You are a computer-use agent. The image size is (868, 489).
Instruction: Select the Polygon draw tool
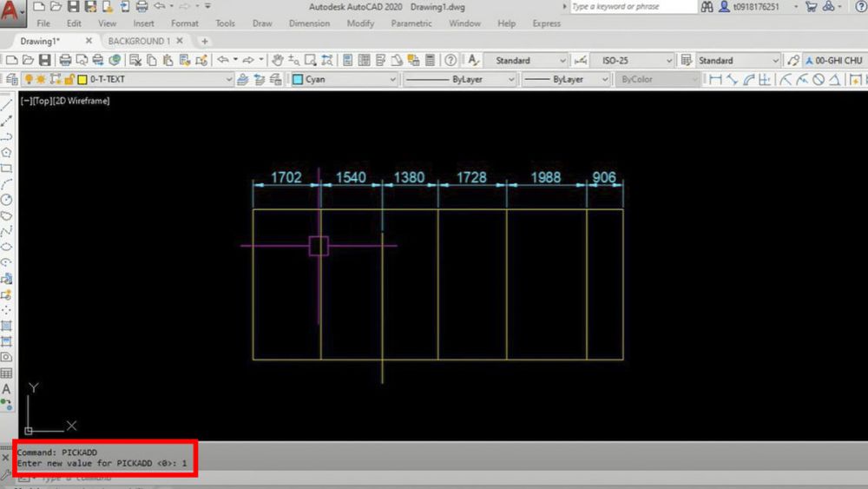click(7, 152)
